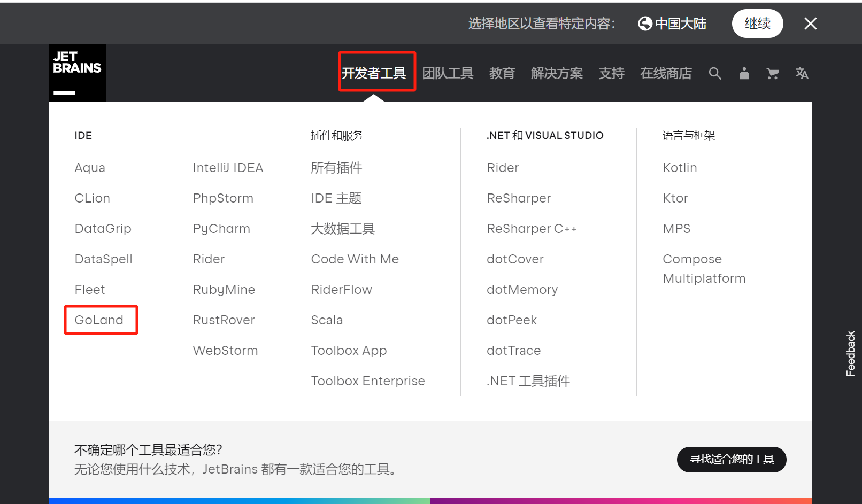Screen dimensions: 862x504
Task: Open the PhpStorm link
Action: (223, 198)
